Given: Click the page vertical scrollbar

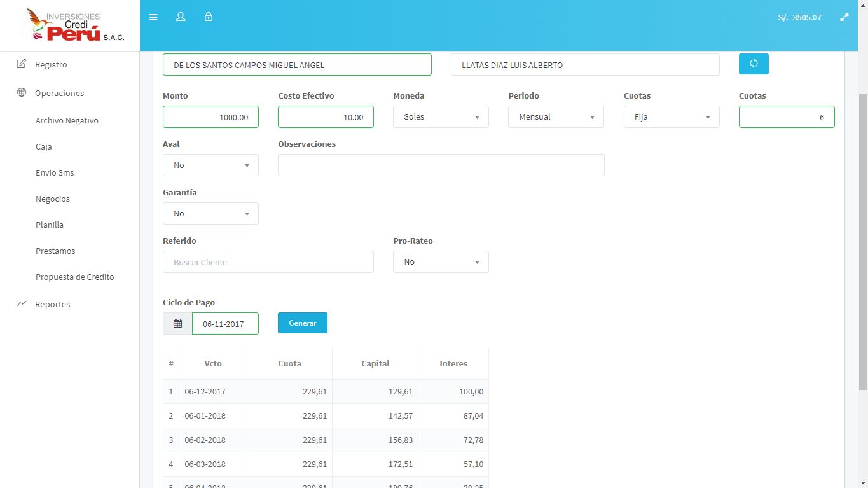Looking at the screenshot, I should (x=863, y=242).
